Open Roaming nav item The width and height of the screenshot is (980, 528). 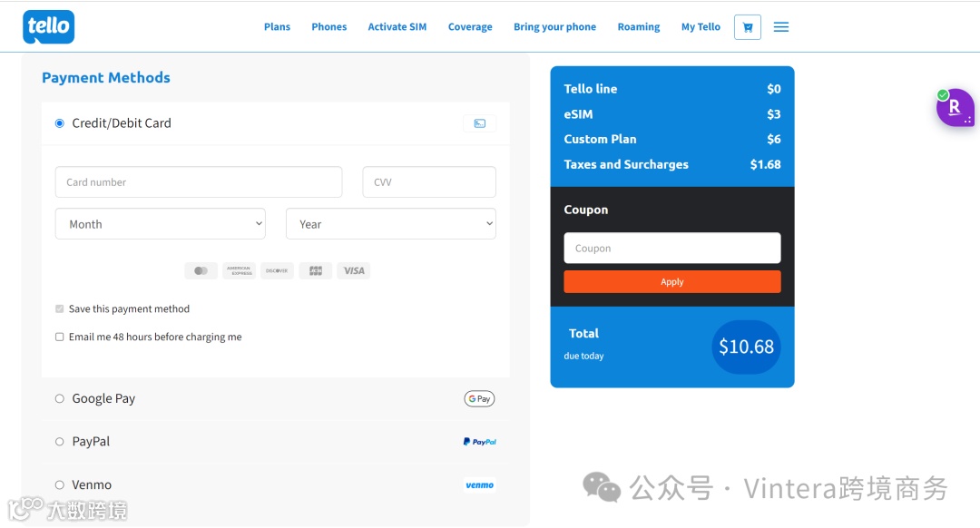click(x=639, y=27)
